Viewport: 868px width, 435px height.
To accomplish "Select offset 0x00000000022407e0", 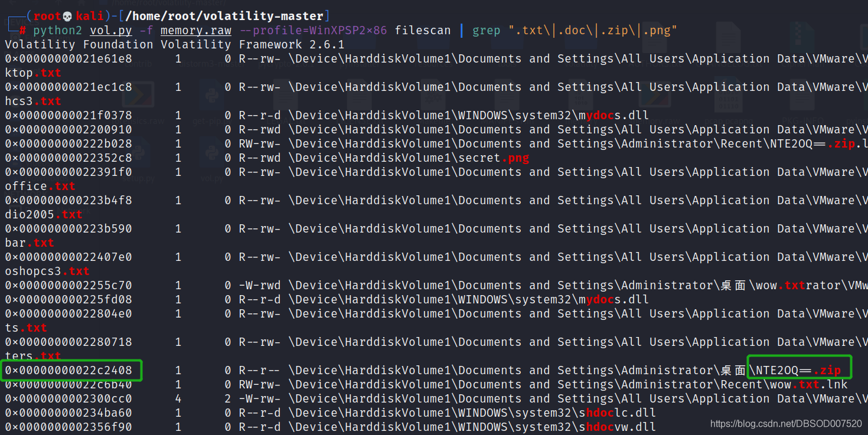I will (68, 257).
